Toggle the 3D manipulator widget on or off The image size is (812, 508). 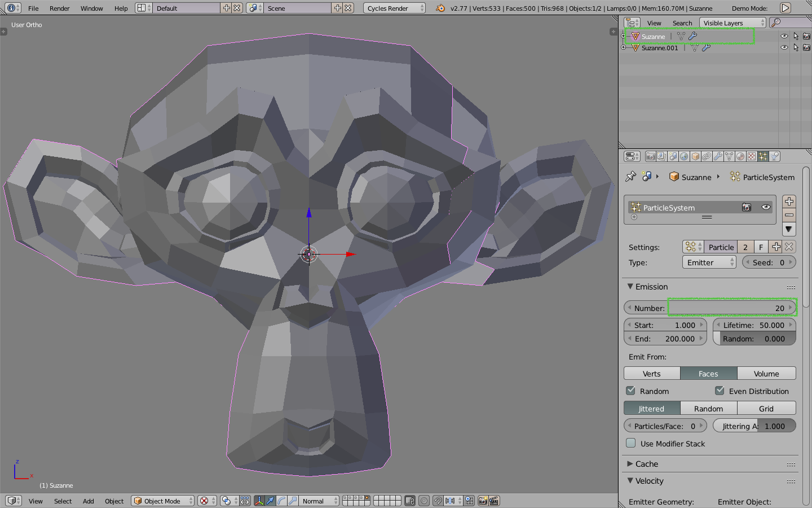[259, 501]
